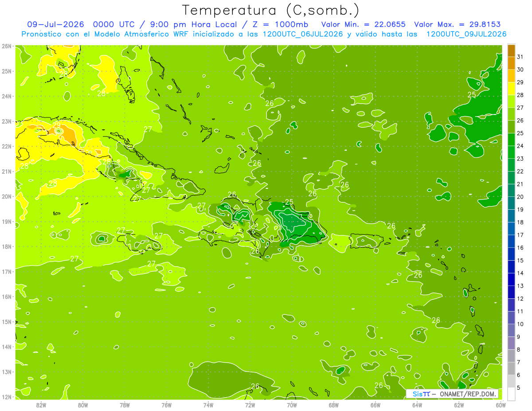Click the 70W longitude axis label
Screen dimensions: 532x411
point(292,405)
